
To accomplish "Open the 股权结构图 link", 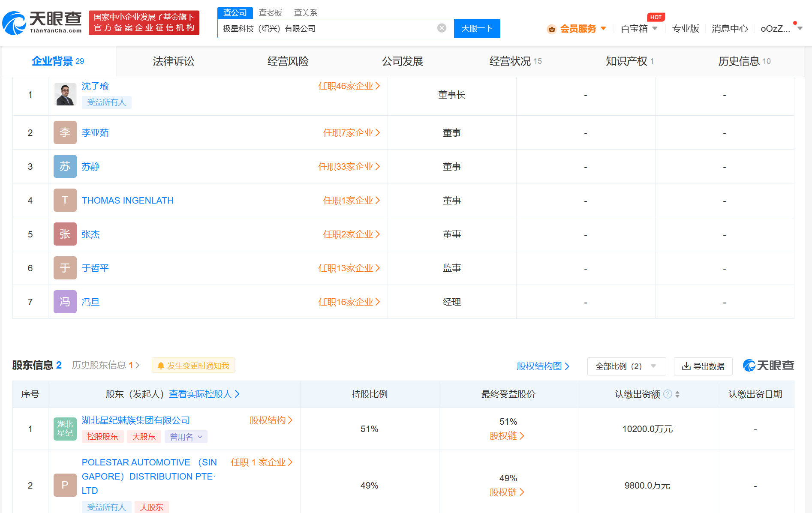I will 543,366.
